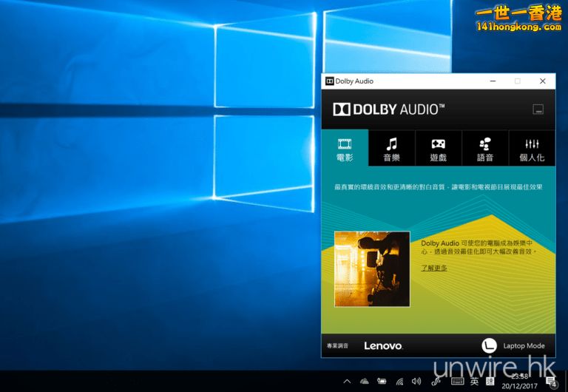Click the cameraman movie thumbnail
Screen dimensions: 568x392
pyautogui.click(x=372, y=269)
